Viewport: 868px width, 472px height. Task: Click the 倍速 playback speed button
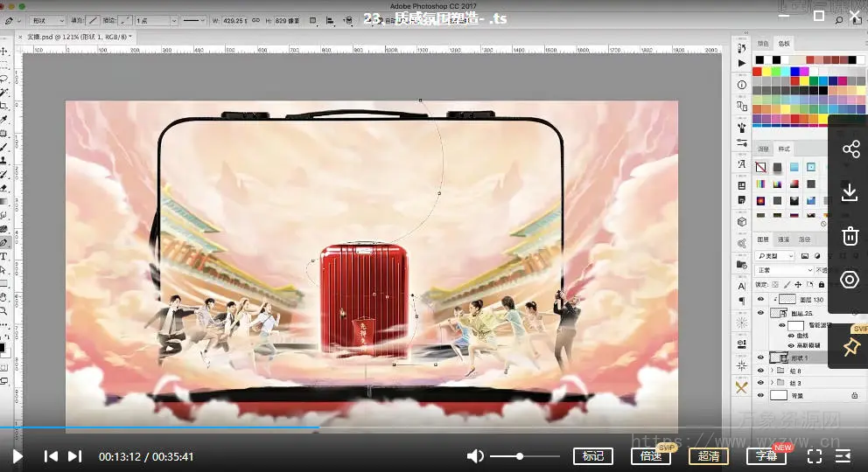pyautogui.click(x=650, y=456)
